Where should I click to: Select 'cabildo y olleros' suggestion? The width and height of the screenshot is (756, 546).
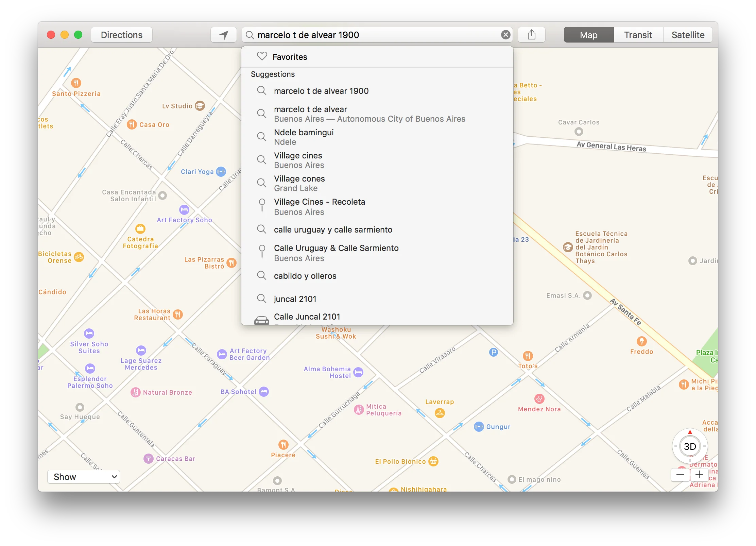[377, 276]
